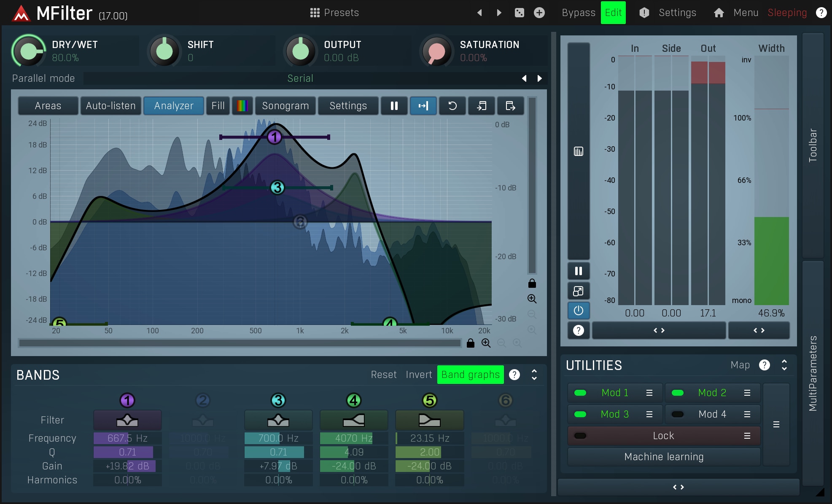This screenshot has height=504, width=832.
Task: Open the Sonogram tab
Action: [x=285, y=106]
